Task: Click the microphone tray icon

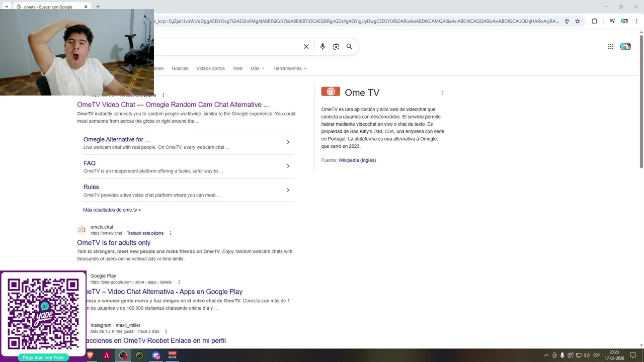Action: click(x=562, y=355)
